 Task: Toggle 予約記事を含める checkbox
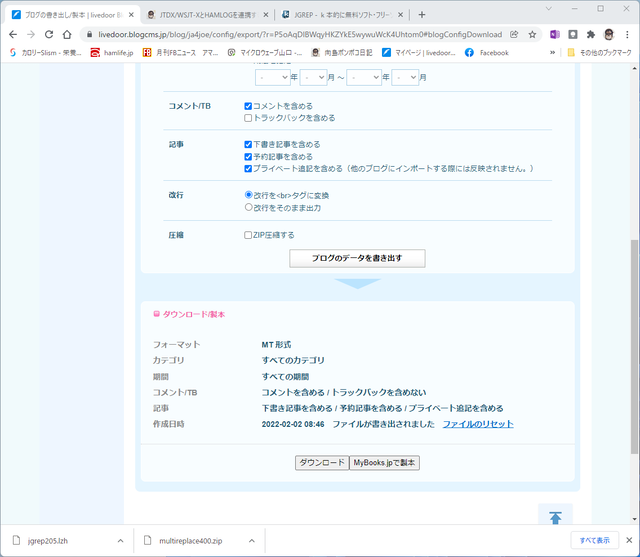coord(248,157)
